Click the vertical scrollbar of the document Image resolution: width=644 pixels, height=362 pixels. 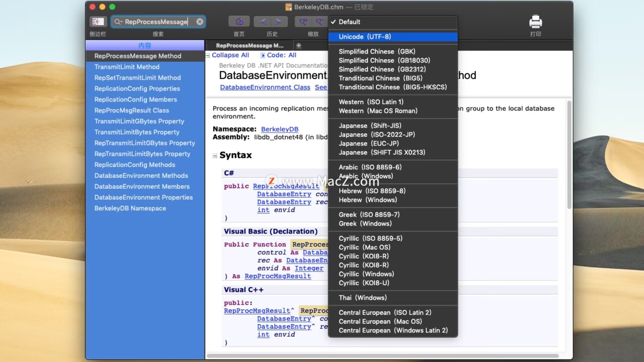[x=569, y=155]
